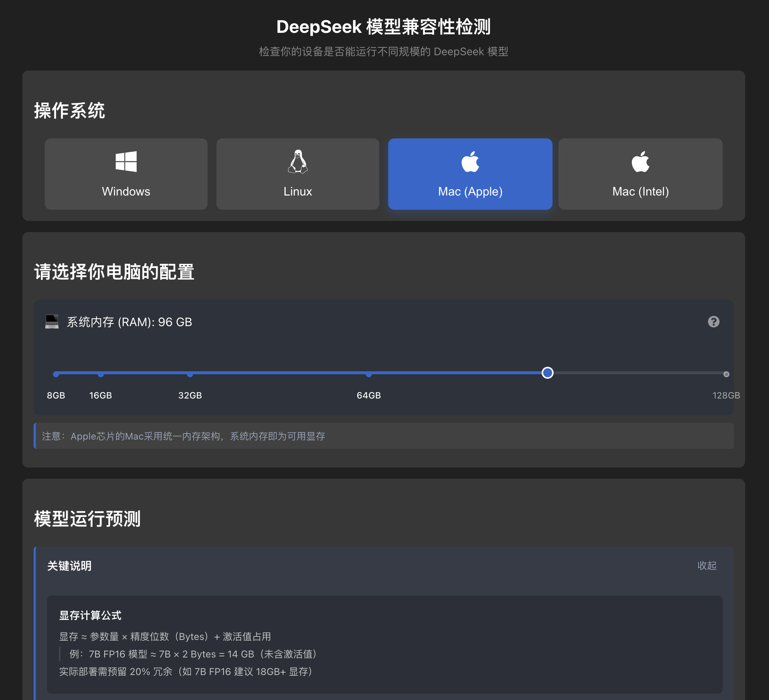This screenshot has height=700, width=769.
Task: Select the Mac (Intel) system card
Action: click(641, 174)
